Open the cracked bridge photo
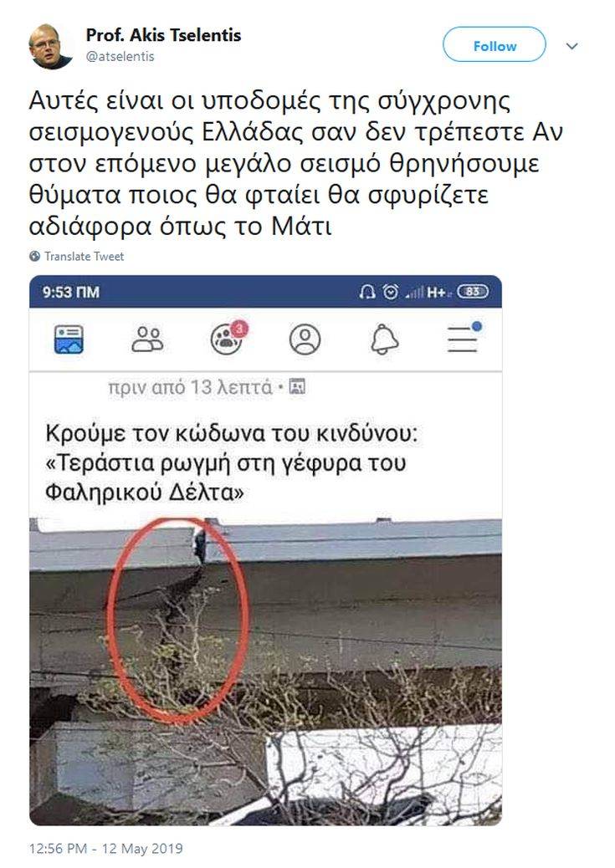615x868 pixels. click(265, 671)
